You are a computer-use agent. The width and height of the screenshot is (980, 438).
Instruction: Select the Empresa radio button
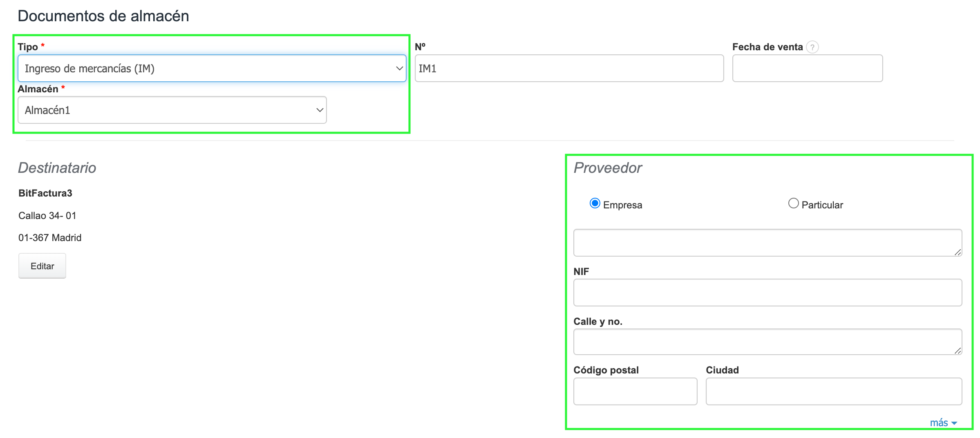[x=595, y=203]
